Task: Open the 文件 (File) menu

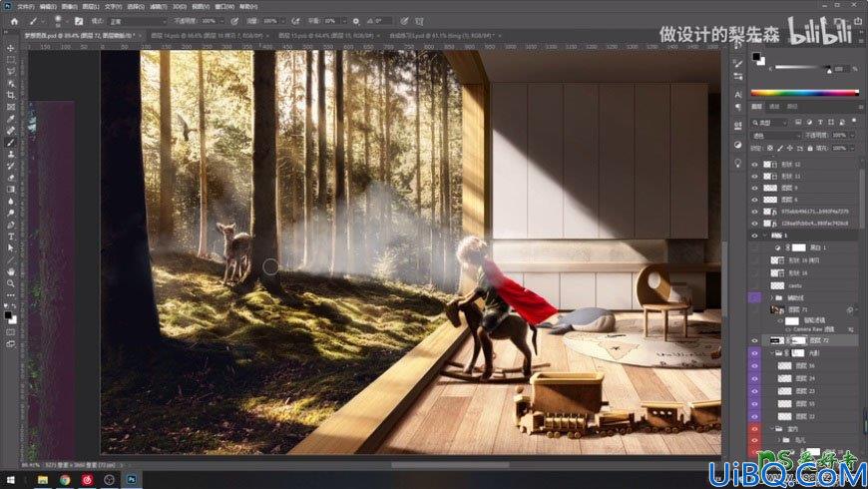Action: pos(26,7)
